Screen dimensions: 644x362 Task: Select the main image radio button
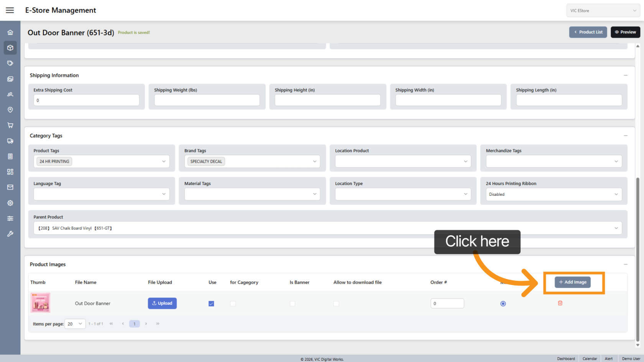[x=503, y=304]
